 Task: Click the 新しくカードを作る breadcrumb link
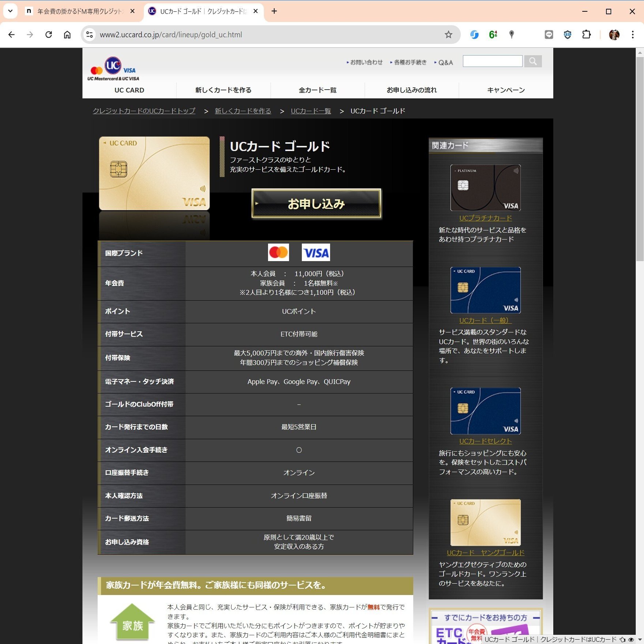click(243, 111)
